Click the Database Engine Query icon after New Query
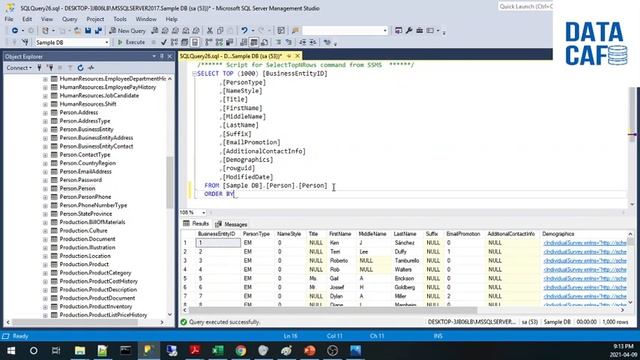This screenshot has height=360, width=640. coord(155,31)
